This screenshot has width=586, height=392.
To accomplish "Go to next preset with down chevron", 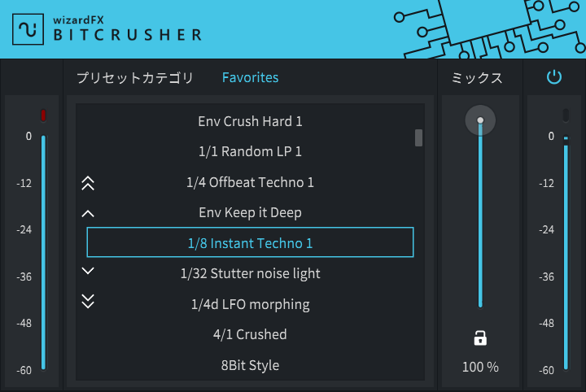I will coord(88,271).
